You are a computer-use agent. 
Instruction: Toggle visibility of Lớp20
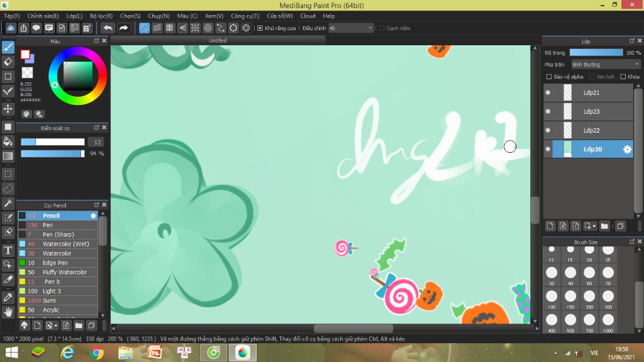[548, 150]
